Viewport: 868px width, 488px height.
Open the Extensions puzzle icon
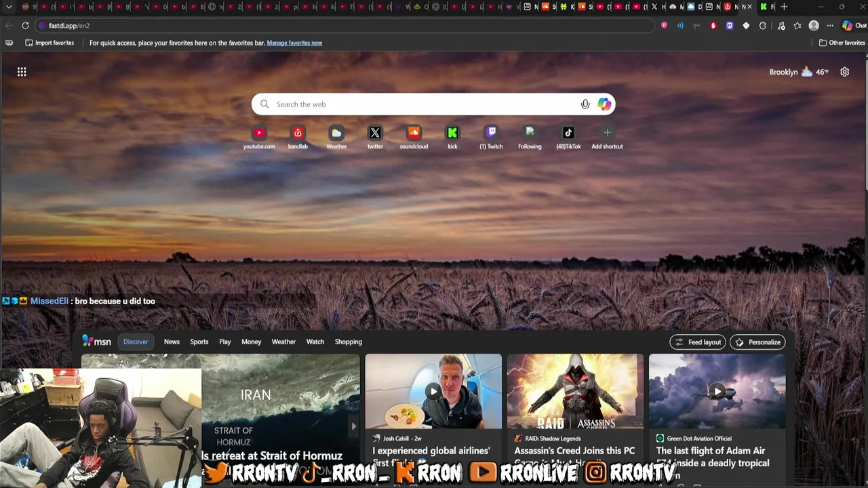point(763,26)
